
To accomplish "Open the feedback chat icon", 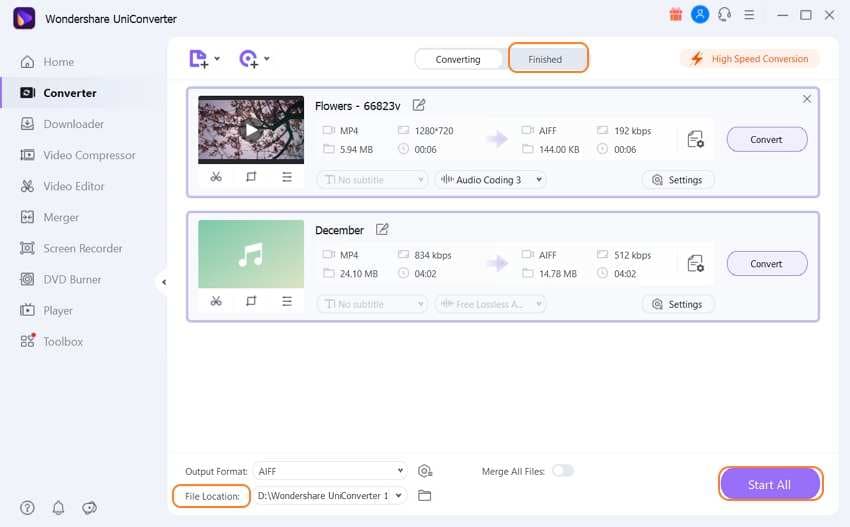I will pos(89,508).
